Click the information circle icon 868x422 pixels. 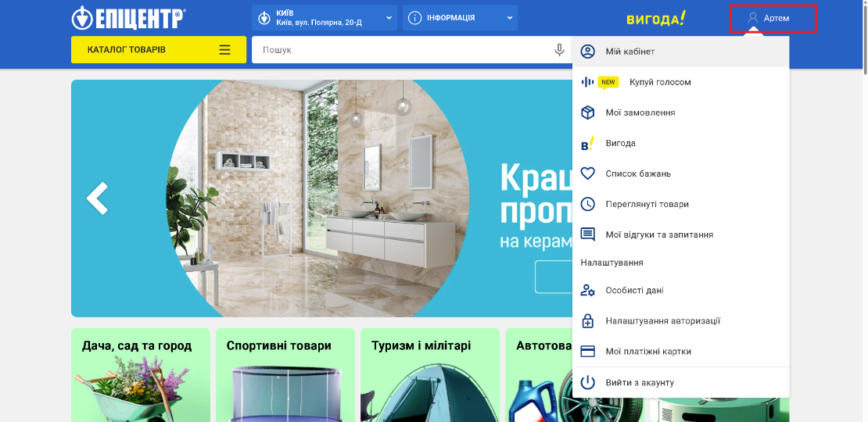pos(414,18)
